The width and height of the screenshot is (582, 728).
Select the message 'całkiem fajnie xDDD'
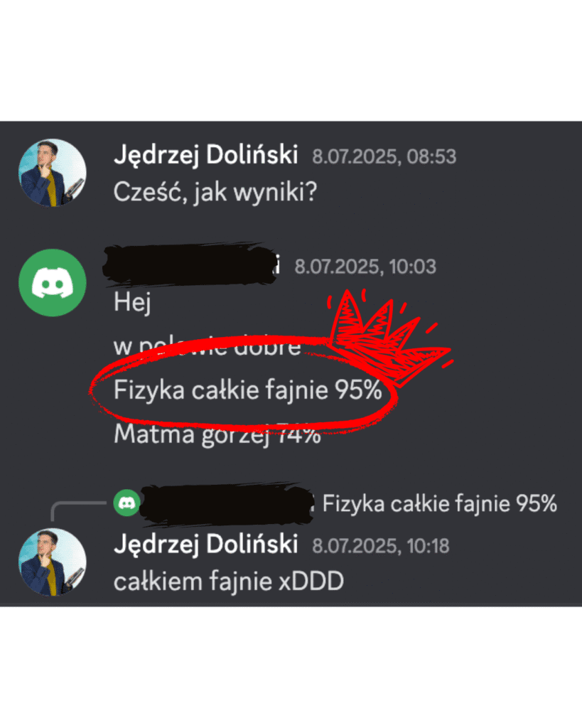point(229,582)
